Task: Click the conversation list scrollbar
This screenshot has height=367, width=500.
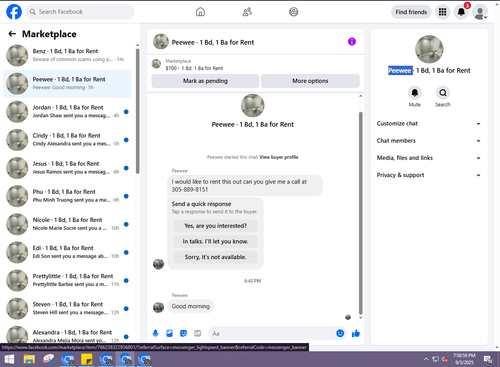Action: coord(137,111)
